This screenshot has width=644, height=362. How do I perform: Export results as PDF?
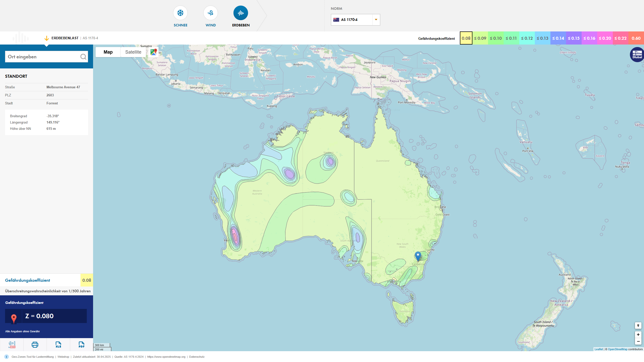tap(82, 345)
